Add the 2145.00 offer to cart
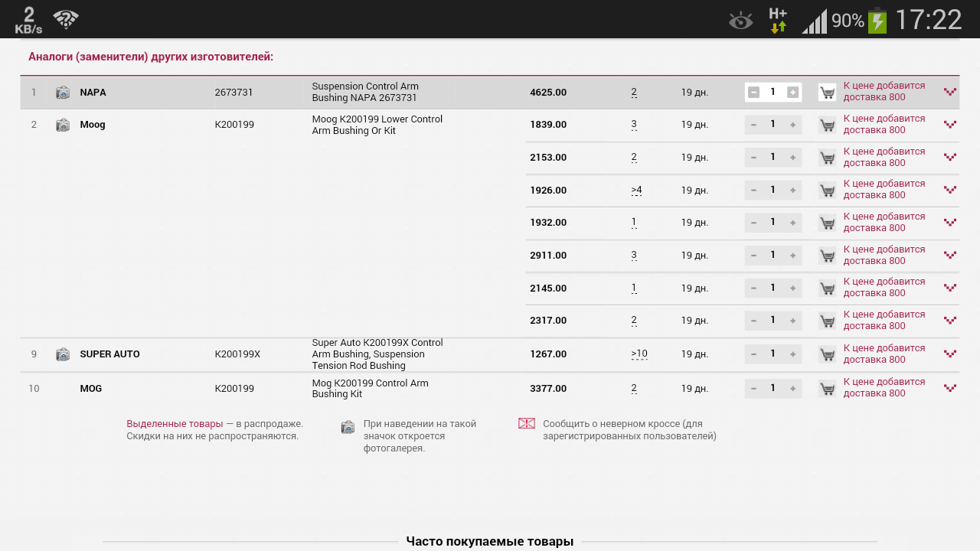The width and height of the screenshot is (980, 551). point(827,288)
